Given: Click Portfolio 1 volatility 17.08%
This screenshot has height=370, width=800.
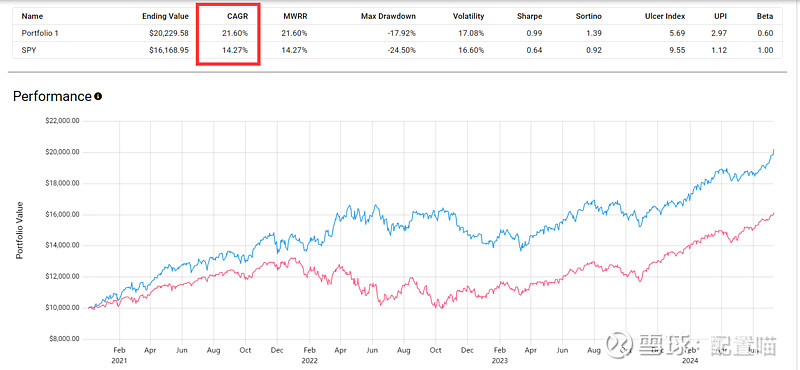Looking at the screenshot, I should (x=471, y=33).
